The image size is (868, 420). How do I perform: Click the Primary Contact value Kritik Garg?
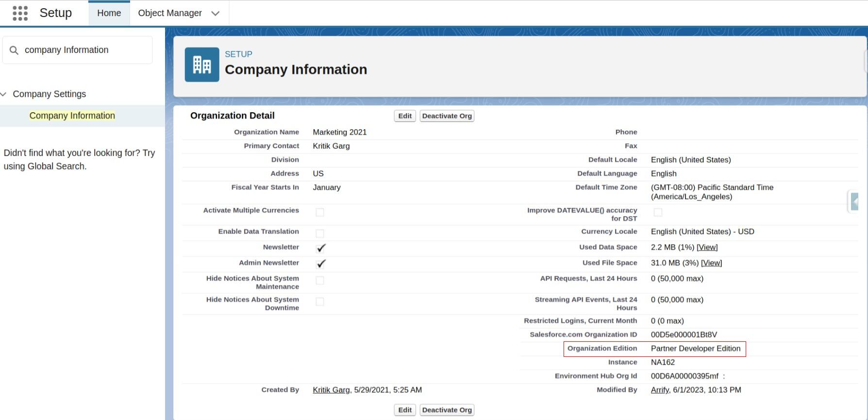tap(331, 146)
